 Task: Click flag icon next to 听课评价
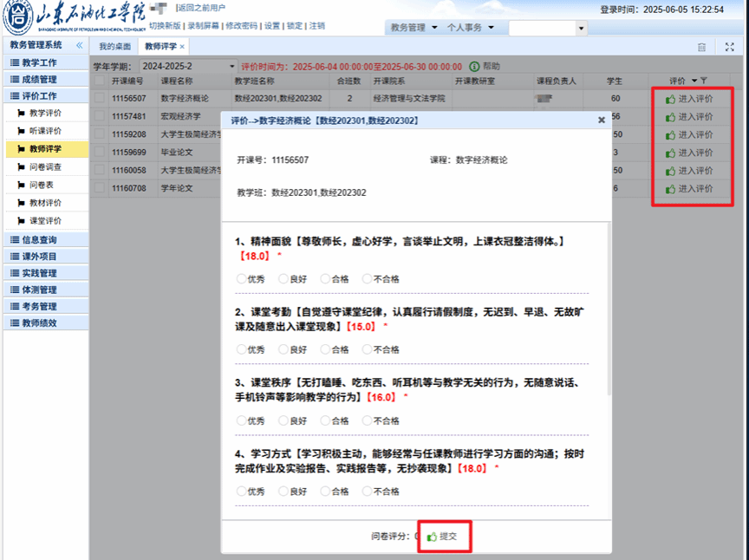pos(21,131)
